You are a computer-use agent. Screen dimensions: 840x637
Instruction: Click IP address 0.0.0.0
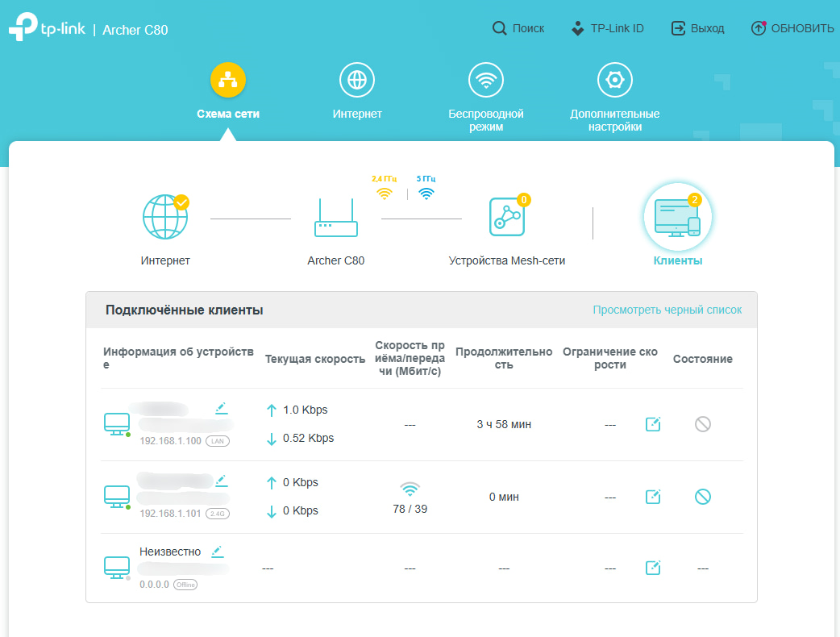(154, 585)
